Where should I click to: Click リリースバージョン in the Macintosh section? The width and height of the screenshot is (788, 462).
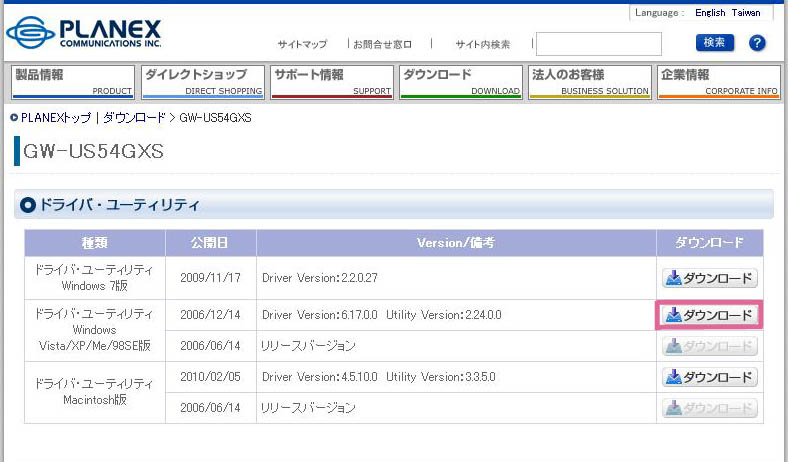tap(308, 408)
